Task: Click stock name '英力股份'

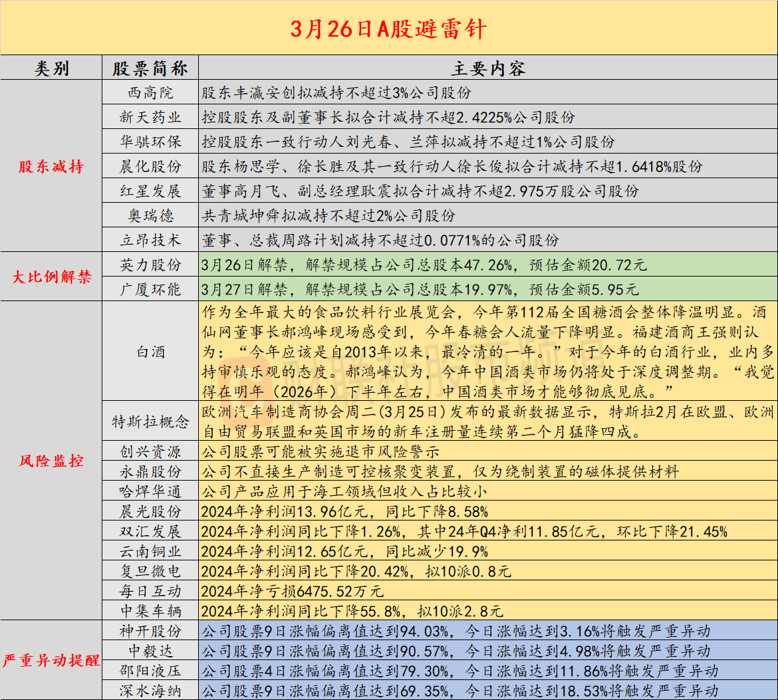Action: [150, 265]
